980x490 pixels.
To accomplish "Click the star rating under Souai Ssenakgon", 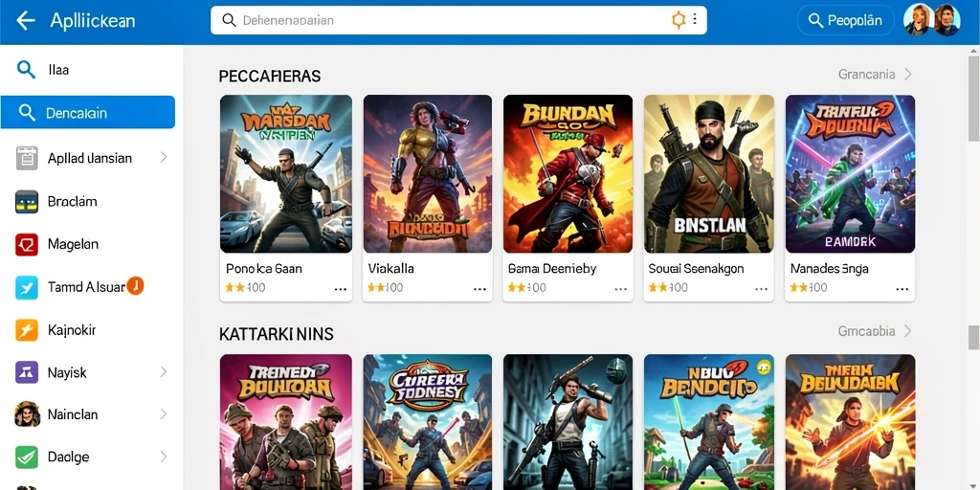I will point(668,287).
